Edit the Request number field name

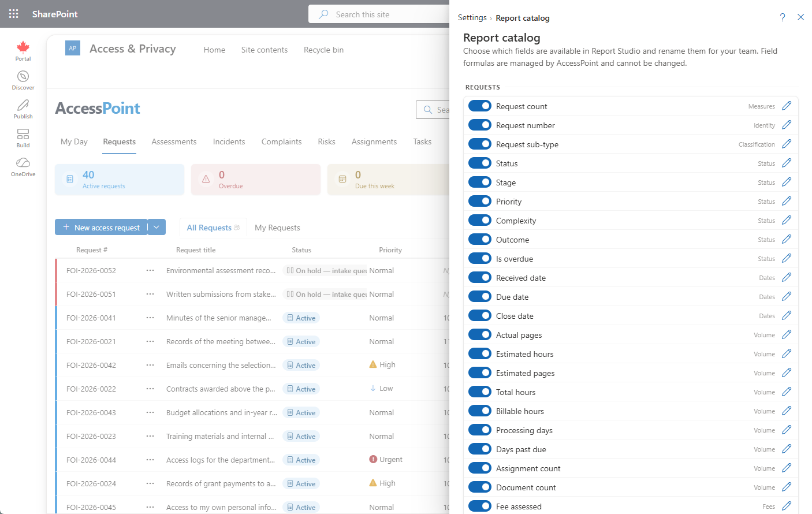787,125
